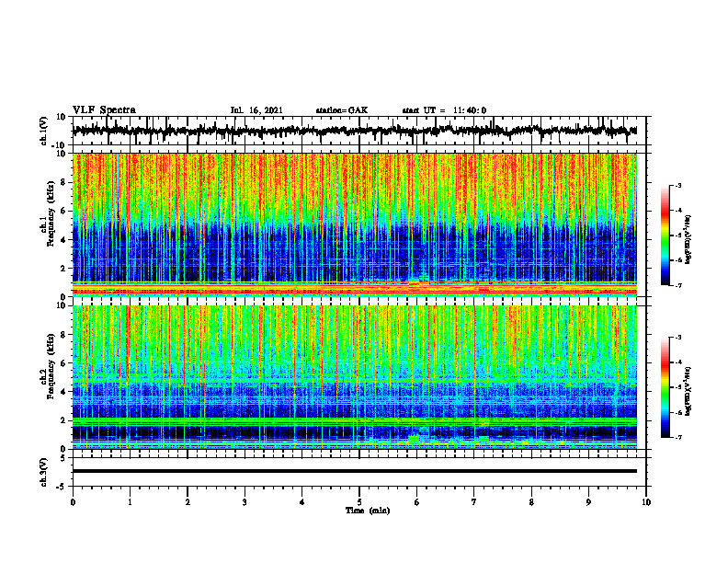Click the flat black ch.3 voltage trace
Viewport: 728px width, 563px height.
click(x=355, y=471)
